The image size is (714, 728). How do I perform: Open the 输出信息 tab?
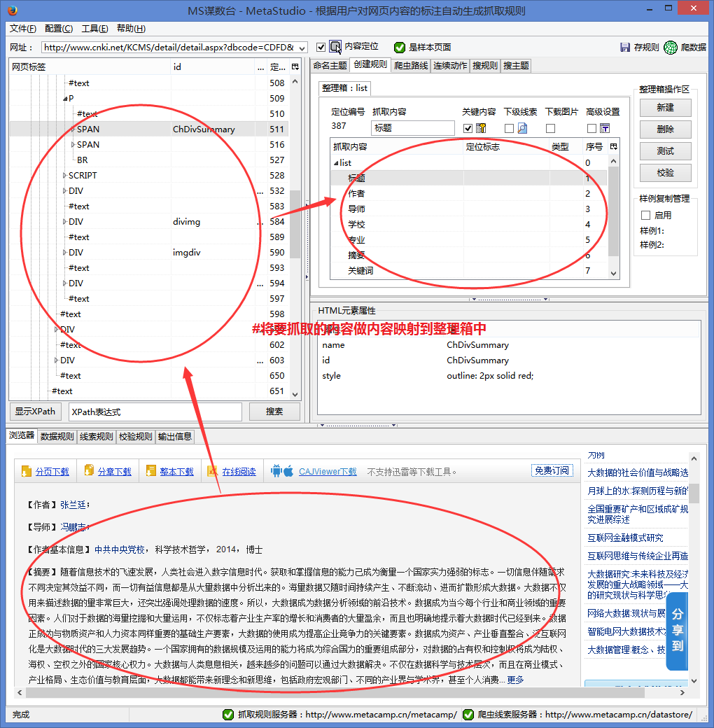(x=175, y=436)
